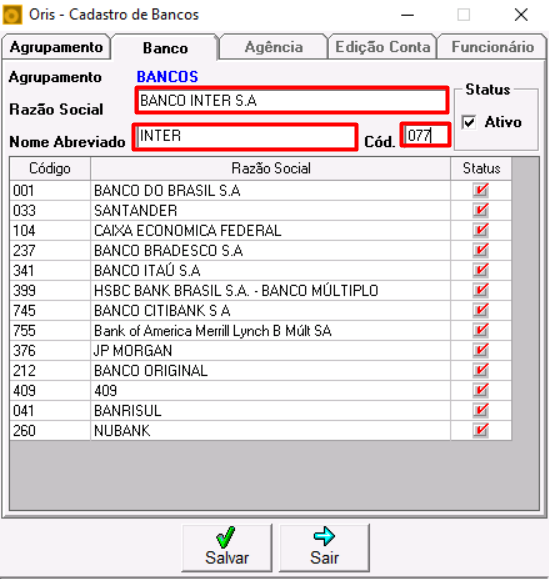Screen dimensions: 549x579
Task: Click code cell 260
Action: 50,430
